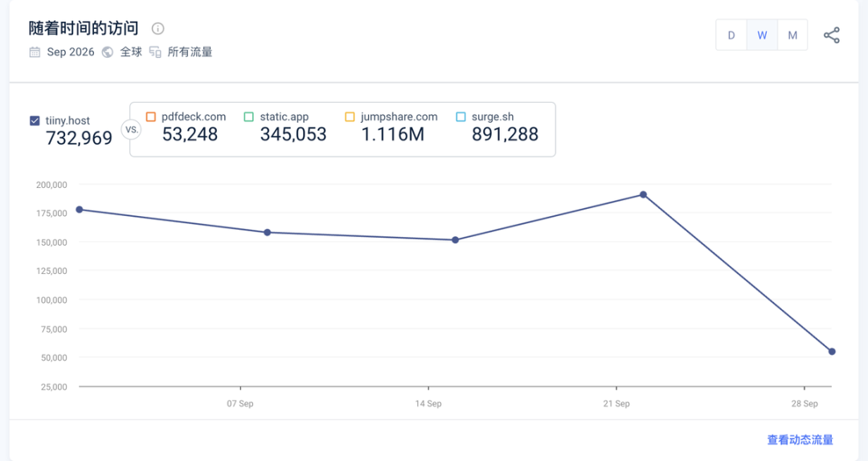Click the Sep 2026 date label
Image resolution: width=868 pixels, height=461 pixels.
click(71, 52)
